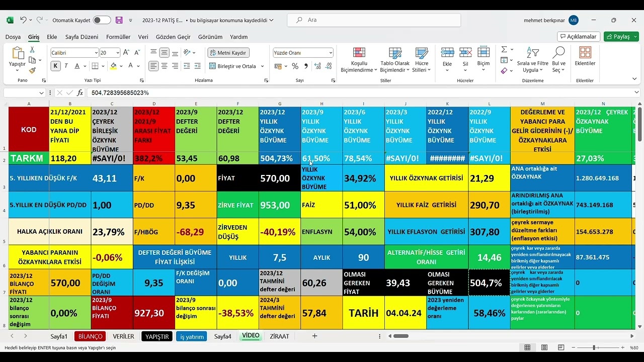
Task: Toggle Metni Kaydır text wrapping
Action: tap(227, 53)
